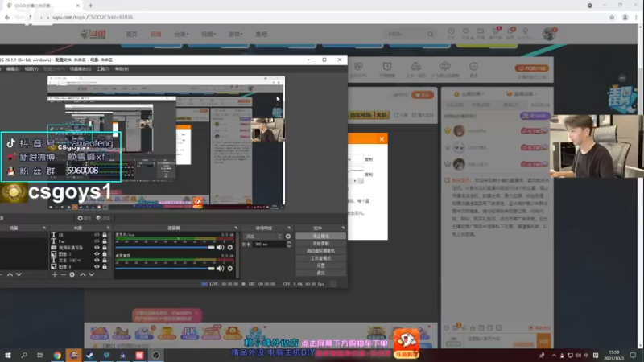Click the stop streaming button in OBS controls

[x=320, y=236]
